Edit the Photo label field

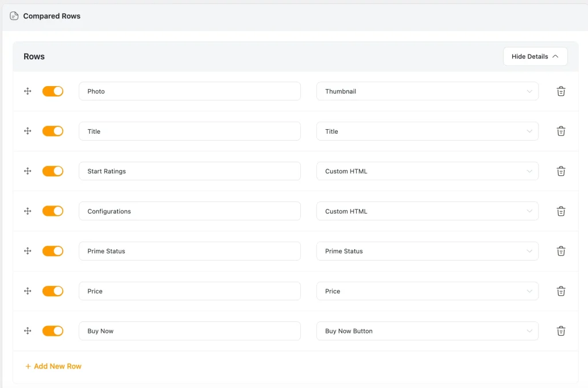(189, 91)
